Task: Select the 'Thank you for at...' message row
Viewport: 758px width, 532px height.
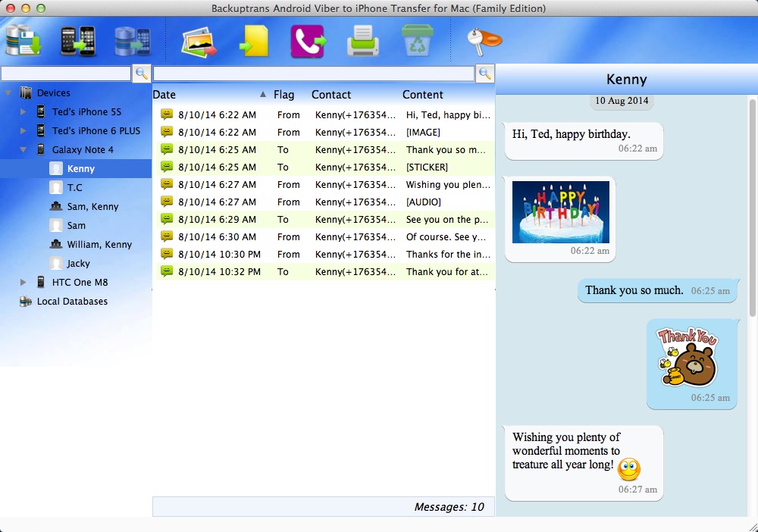Action: point(325,271)
